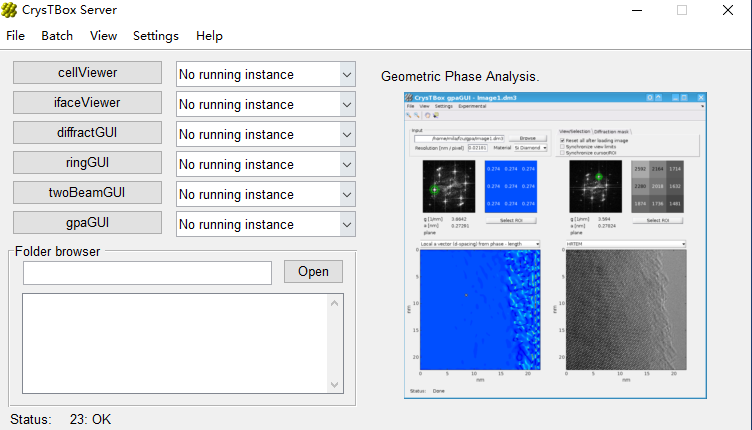This screenshot has width=752, height=430.
Task: Start the diffractGUI tool
Action: [87, 133]
